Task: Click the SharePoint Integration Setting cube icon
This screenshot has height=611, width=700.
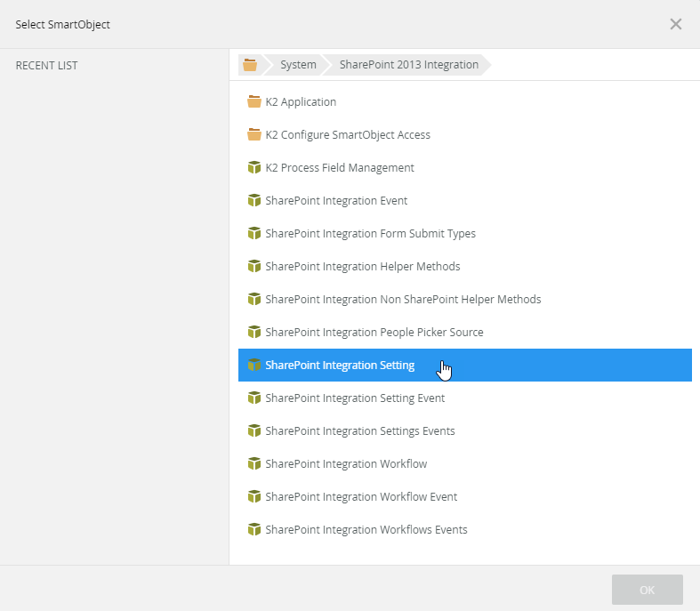Action: point(254,366)
